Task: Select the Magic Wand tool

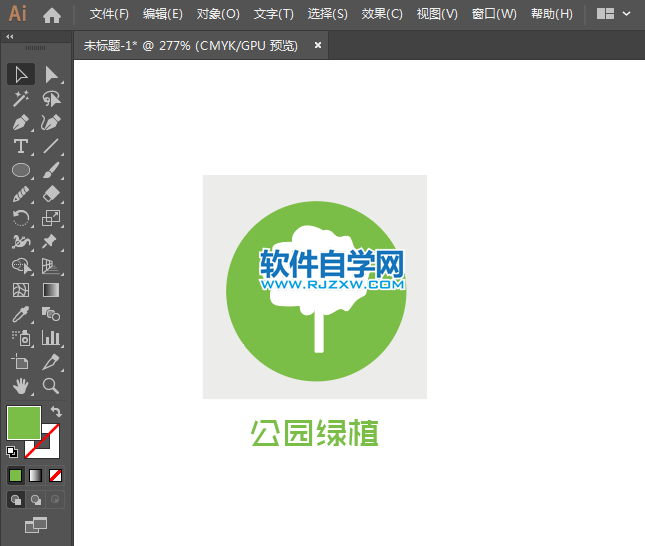Action: point(21,98)
